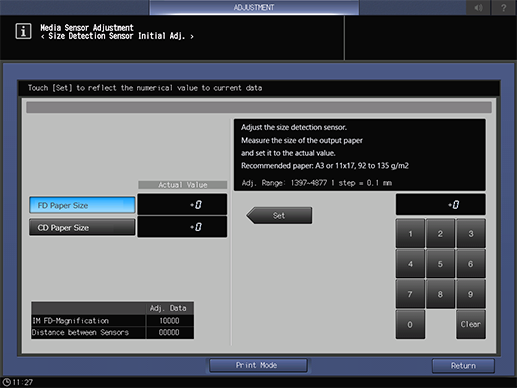Viewport: 517px width, 388px height.
Task: Click the Clear key on keypad
Action: pyautogui.click(x=471, y=324)
